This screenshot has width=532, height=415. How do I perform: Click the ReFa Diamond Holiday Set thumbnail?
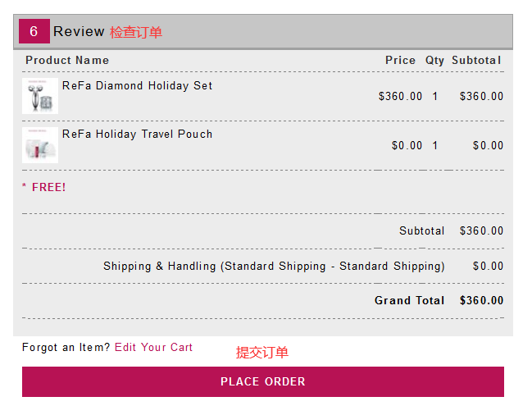[x=39, y=96]
